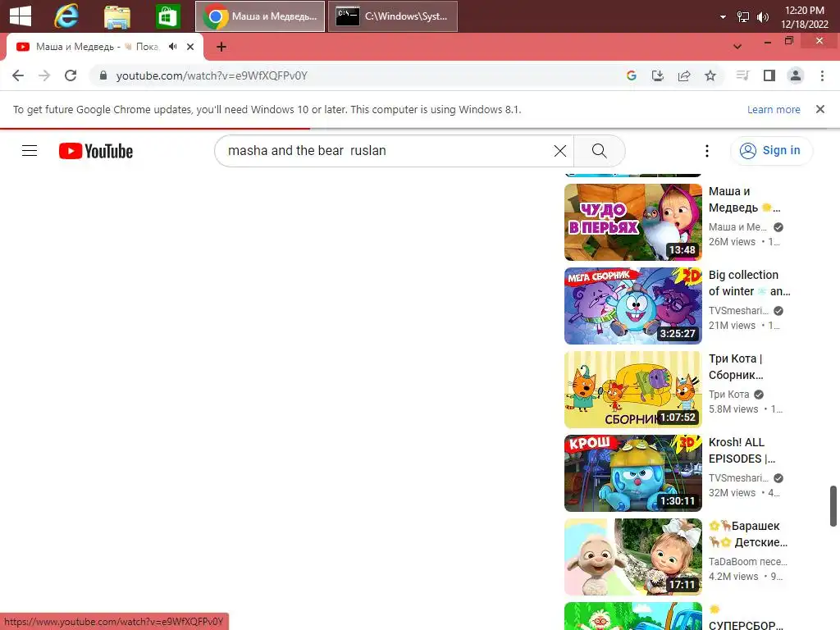Clear the YouTube search text

click(x=559, y=151)
